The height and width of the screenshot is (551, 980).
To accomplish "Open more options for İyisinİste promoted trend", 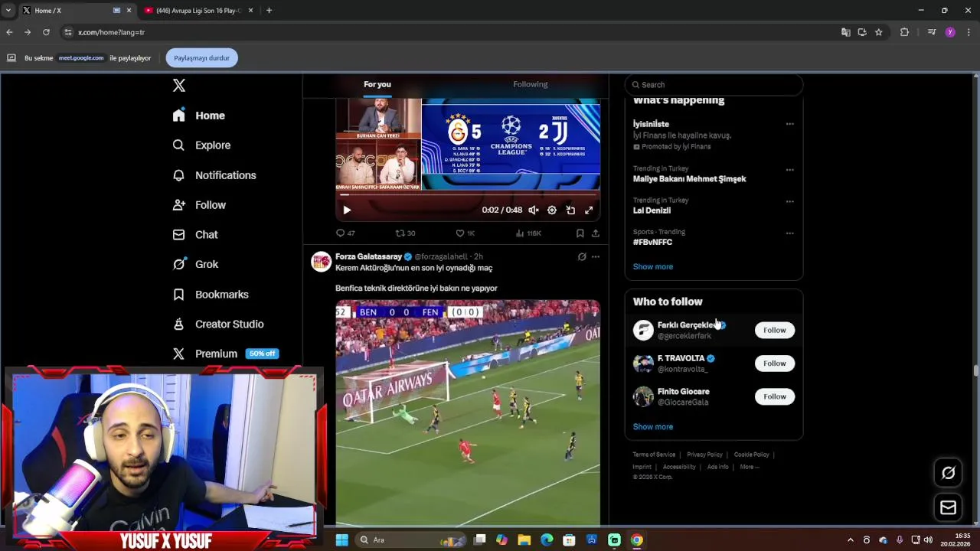I will (x=789, y=124).
